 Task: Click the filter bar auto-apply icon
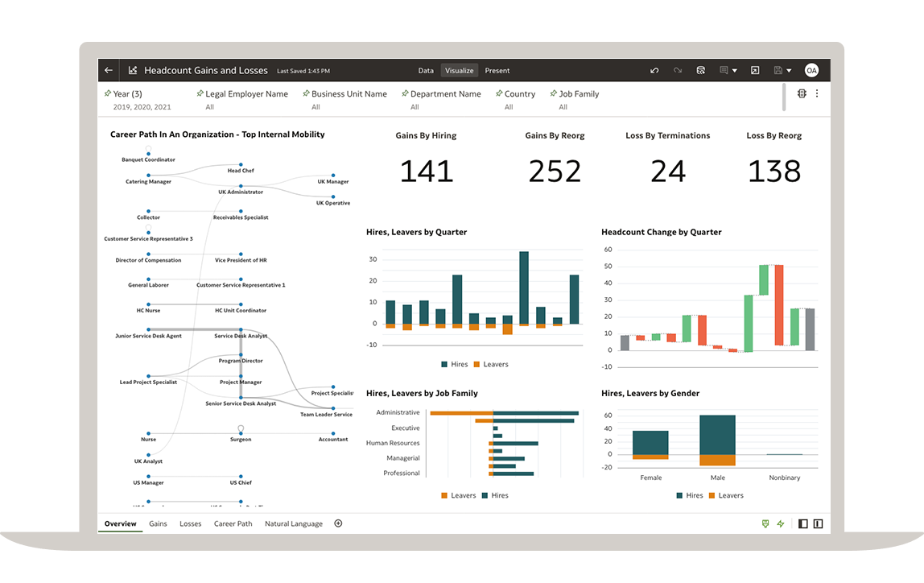[802, 93]
